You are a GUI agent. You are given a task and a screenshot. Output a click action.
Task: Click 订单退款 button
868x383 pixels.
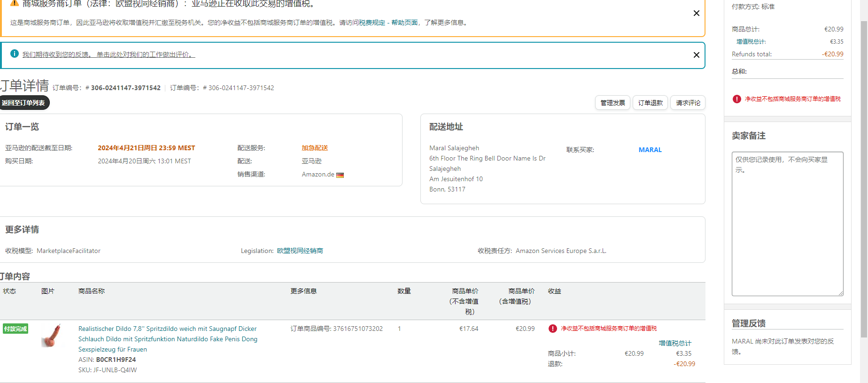click(x=650, y=103)
